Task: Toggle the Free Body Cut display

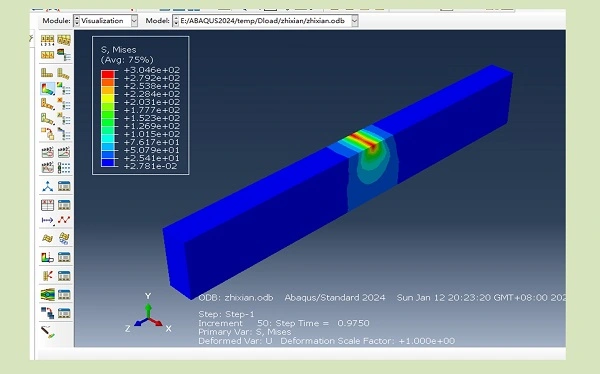Action: [47, 276]
